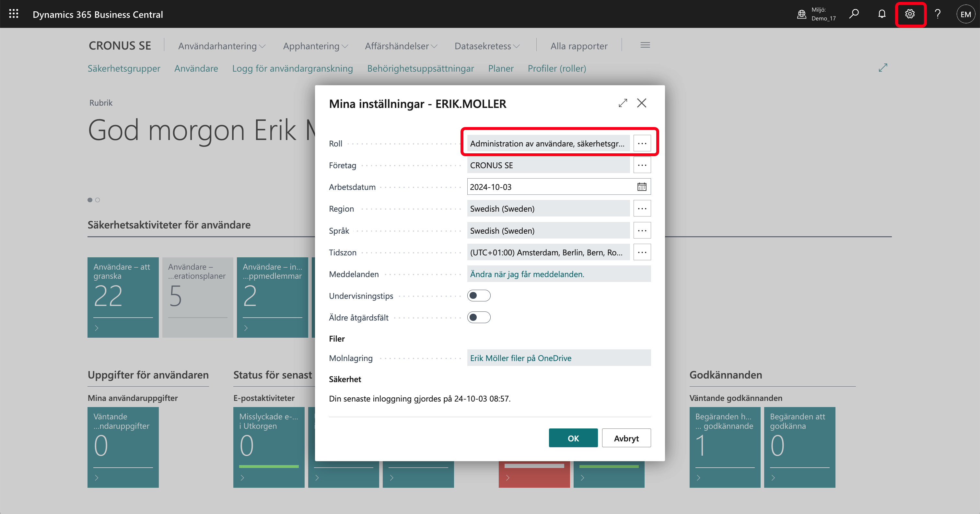The height and width of the screenshot is (514, 980).
Task: Click the Miljö environment globe icon
Action: point(801,14)
